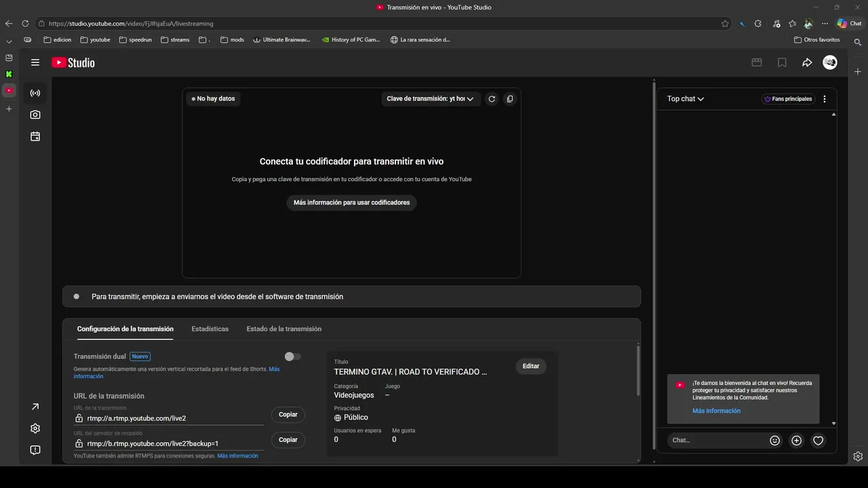Click Editar stream details button

tap(531, 366)
